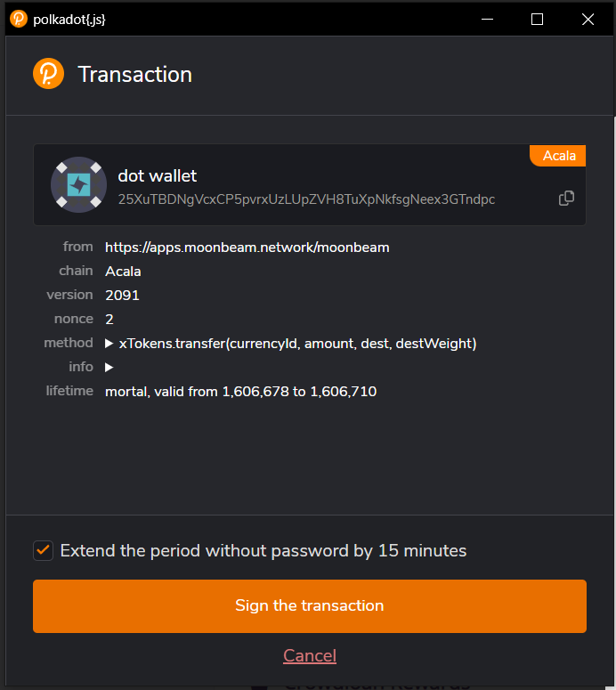616x690 pixels.
Task: Click the polkadot icon in the title bar
Action: 19,19
